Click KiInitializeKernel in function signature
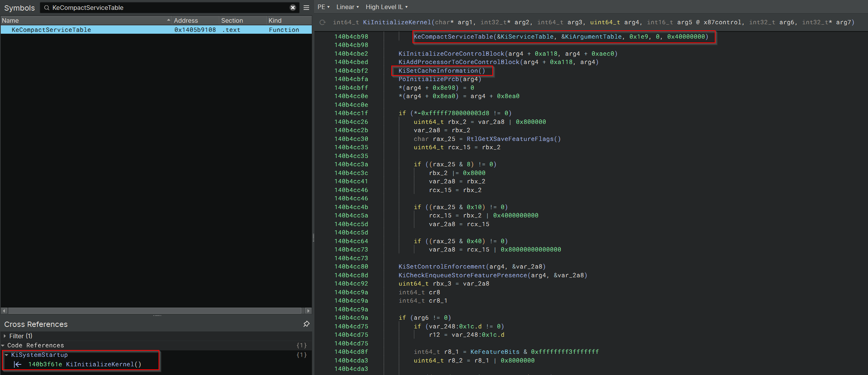 click(397, 22)
